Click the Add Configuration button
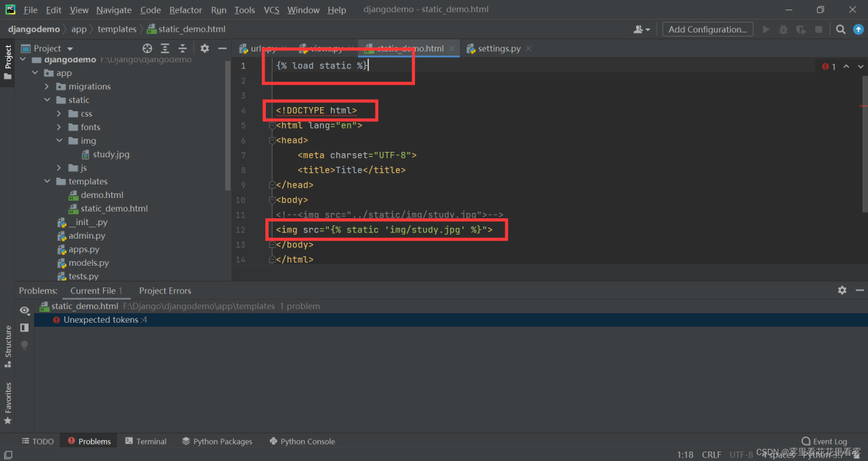 tap(707, 29)
